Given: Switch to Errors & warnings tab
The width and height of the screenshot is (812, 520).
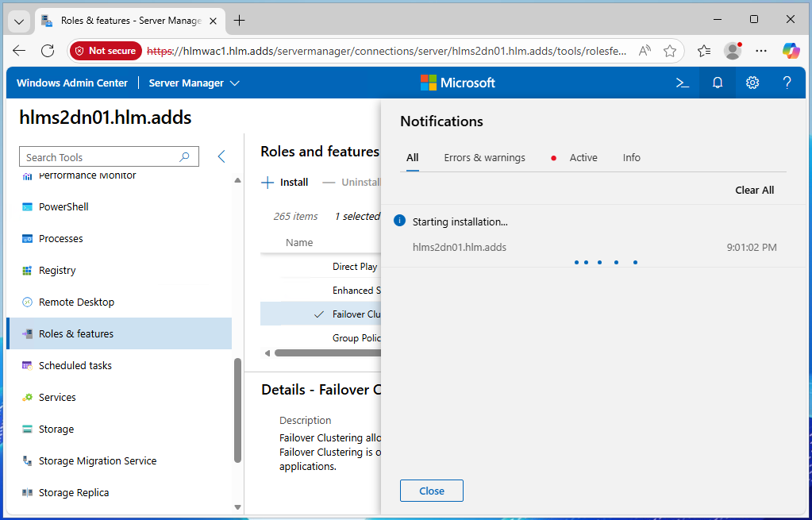Looking at the screenshot, I should click(x=484, y=157).
